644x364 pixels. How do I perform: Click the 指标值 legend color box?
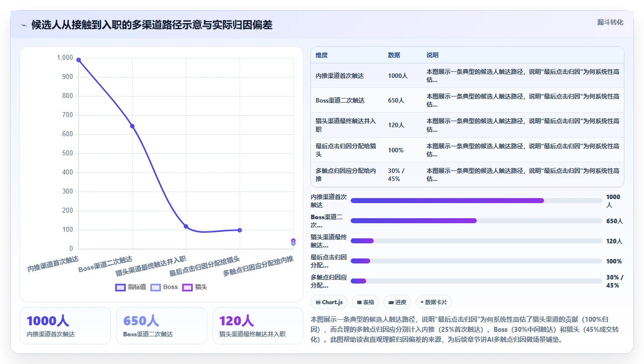point(121,287)
